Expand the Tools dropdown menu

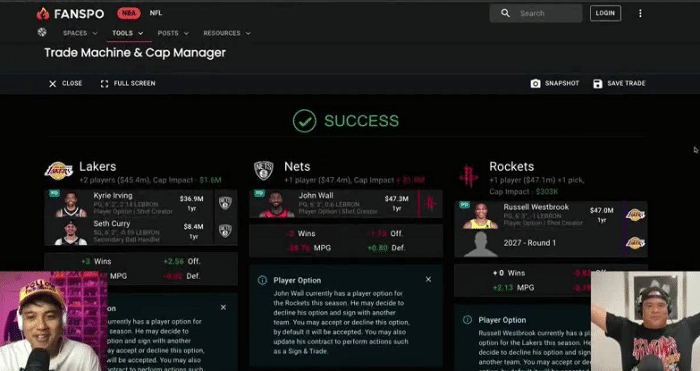(128, 33)
